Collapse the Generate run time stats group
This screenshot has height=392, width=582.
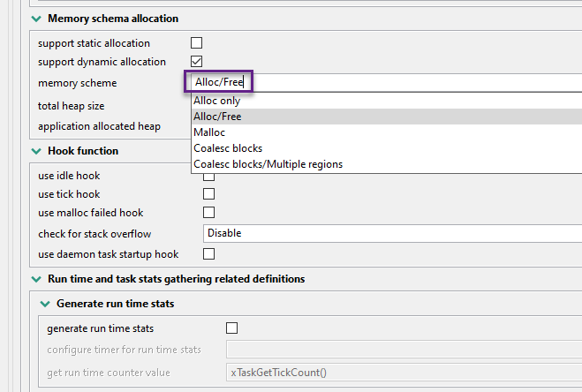46,304
